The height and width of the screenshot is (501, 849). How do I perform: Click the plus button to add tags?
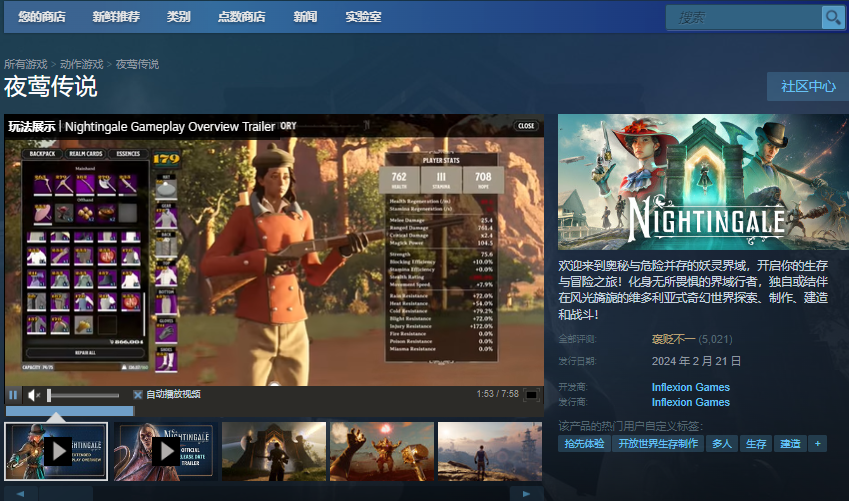pyautogui.click(x=818, y=444)
